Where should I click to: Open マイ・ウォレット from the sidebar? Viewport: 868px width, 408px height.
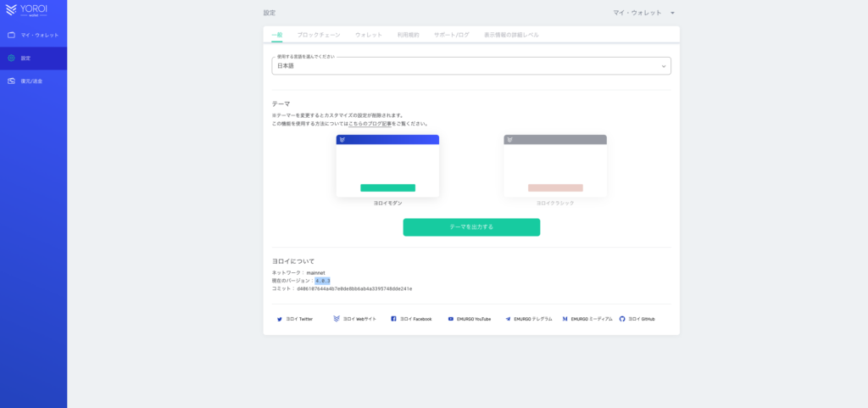coord(34,35)
